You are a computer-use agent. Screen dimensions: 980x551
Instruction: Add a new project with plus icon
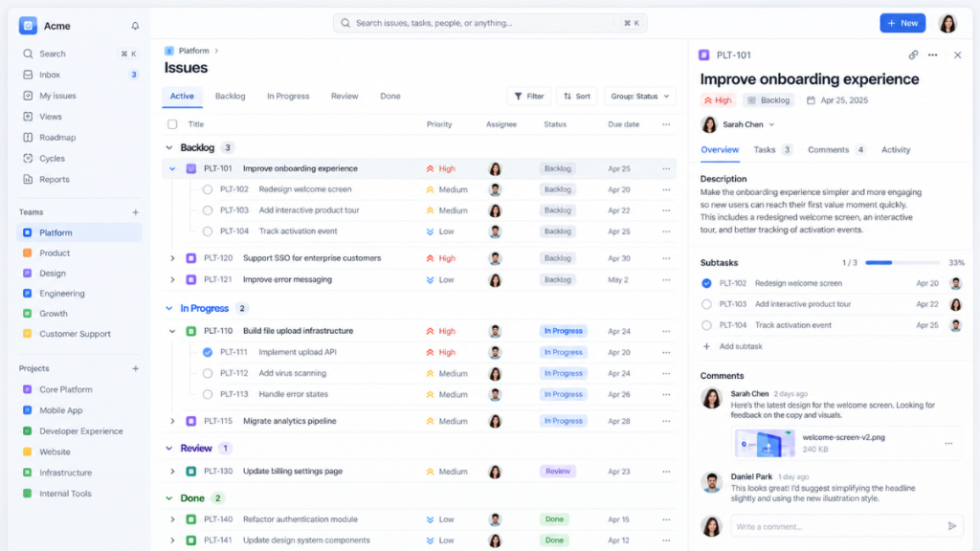135,368
